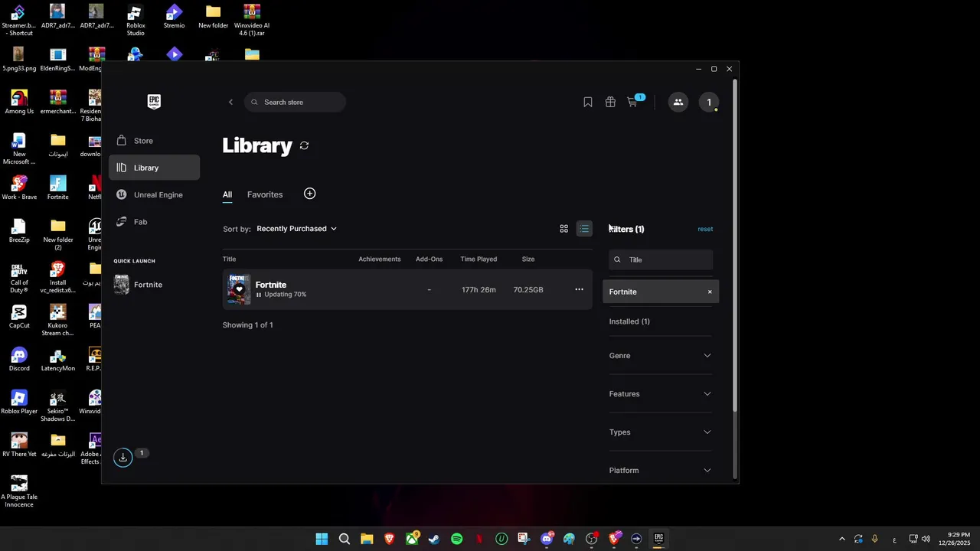Viewport: 980px width, 551px height.
Task: Click the Fortnite title in the library list
Action: point(271,285)
